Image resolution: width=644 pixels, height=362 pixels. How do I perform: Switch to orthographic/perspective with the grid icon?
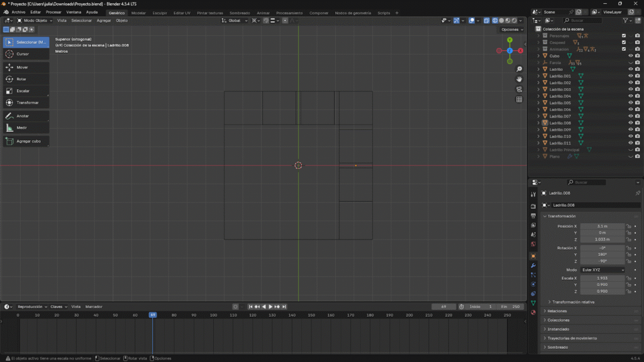(x=519, y=99)
